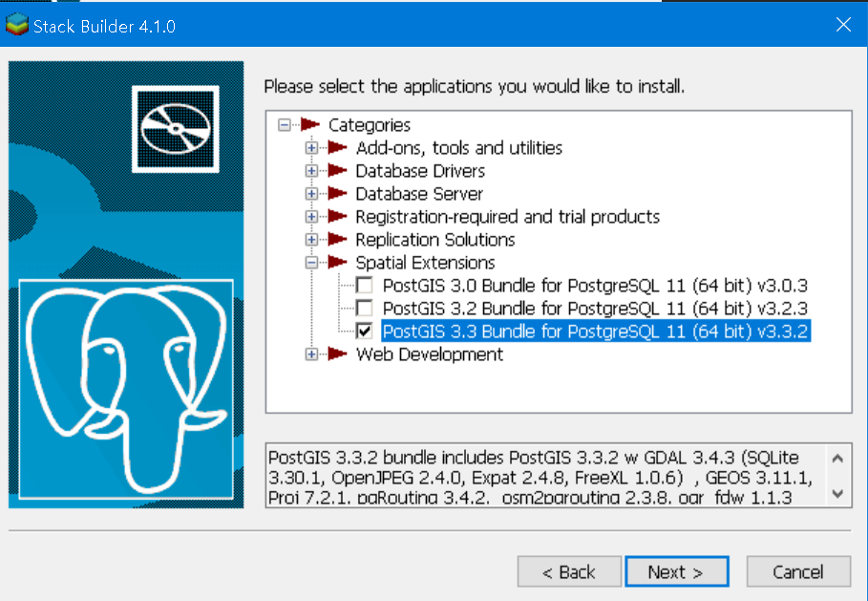
Task: Select the Database Server label
Action: pyautogui.click(x=419, y=194)
